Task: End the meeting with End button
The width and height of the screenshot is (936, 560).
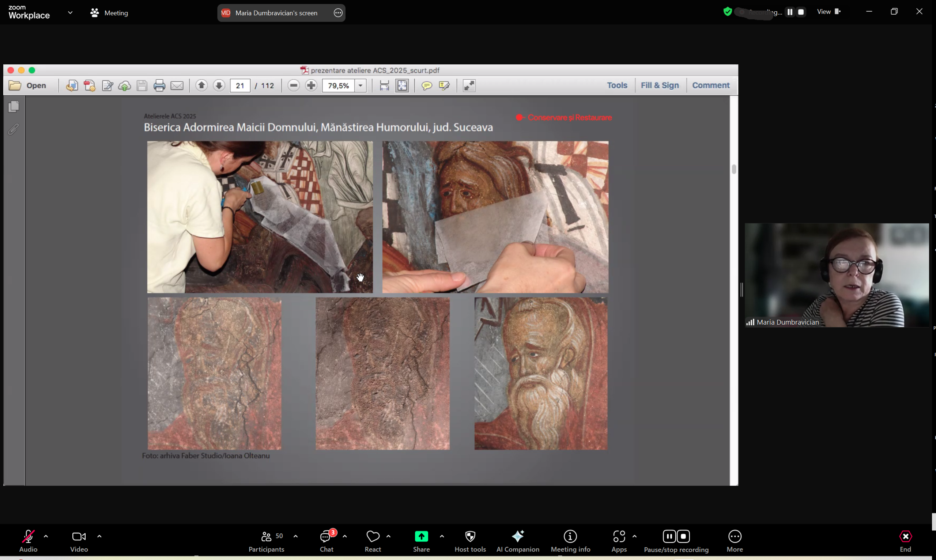Action: point(905,541)
